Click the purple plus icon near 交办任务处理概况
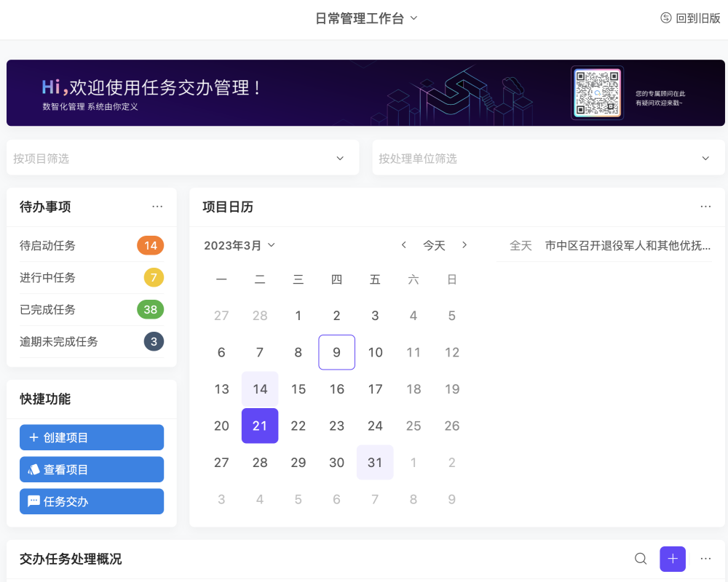Image resolution: width=728 pixels, height=582 pixels. (x=672, y=559)
